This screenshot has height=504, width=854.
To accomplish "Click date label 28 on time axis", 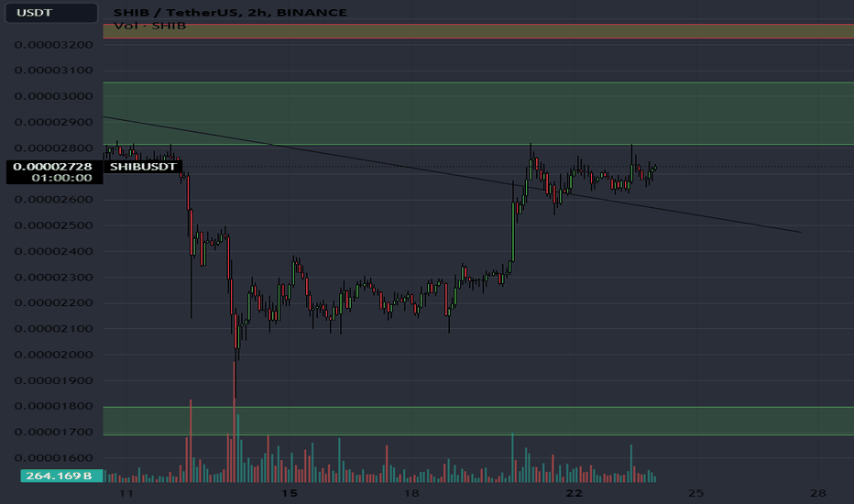I will coord(818,493).
